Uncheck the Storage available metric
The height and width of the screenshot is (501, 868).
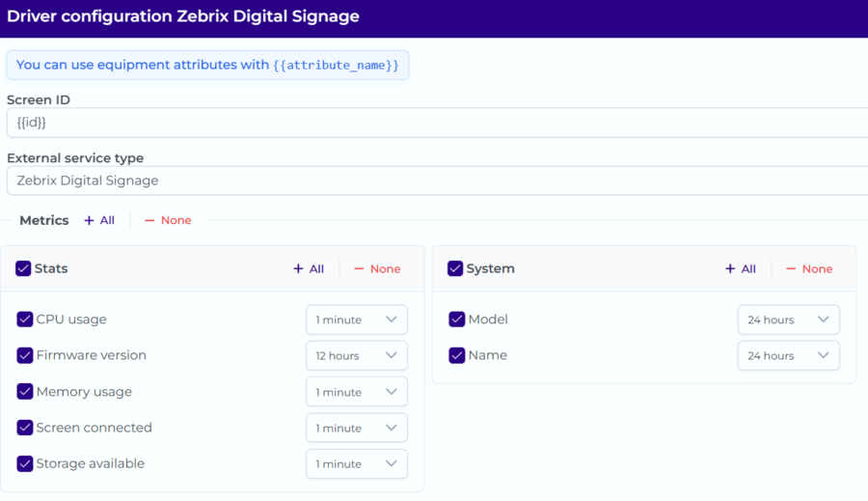click(25, 463)
